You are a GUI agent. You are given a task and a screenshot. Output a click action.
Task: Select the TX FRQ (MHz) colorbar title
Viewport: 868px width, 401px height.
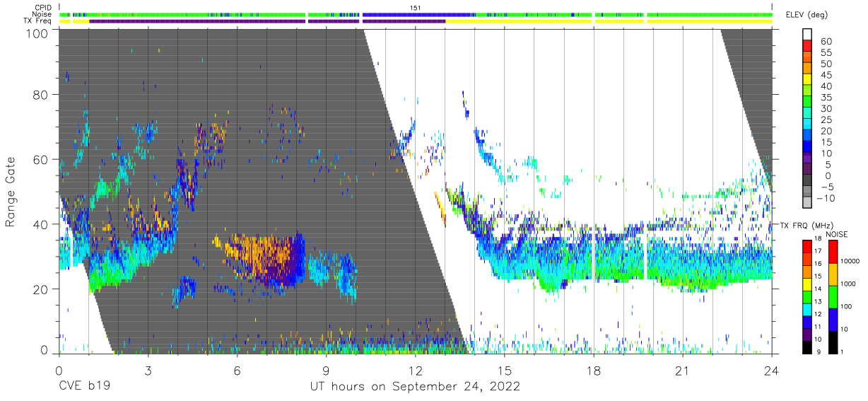[807, 225]
